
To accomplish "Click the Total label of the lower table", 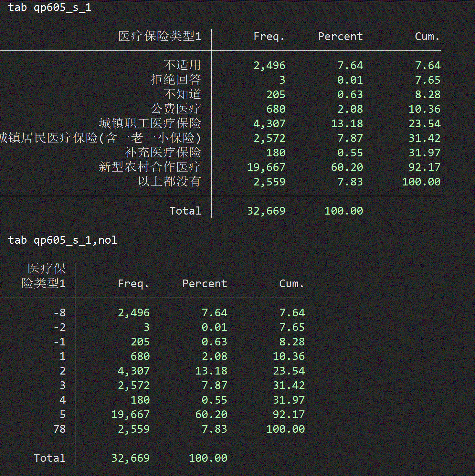I will [x=50, y=458].
